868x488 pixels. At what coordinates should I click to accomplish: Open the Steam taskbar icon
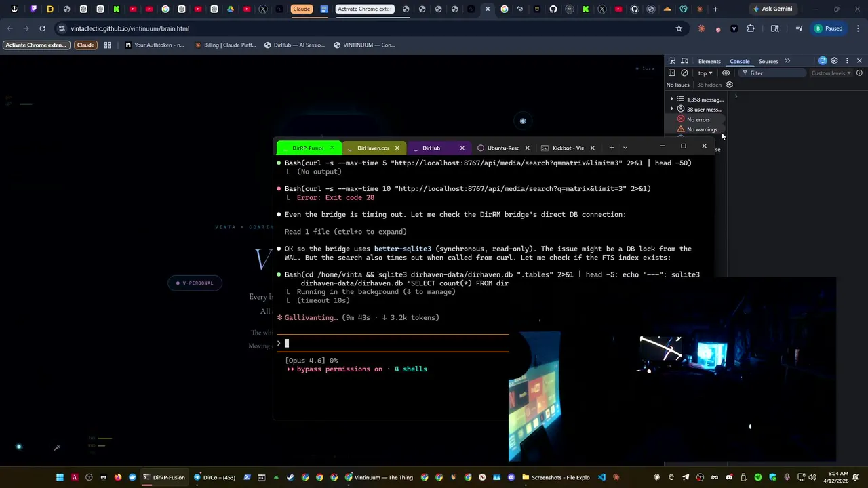pyautogui.click(x=290, y=477)
